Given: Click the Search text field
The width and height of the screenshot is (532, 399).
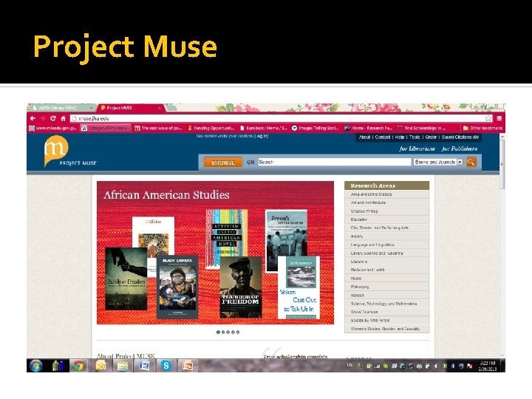Looking at the screenshot, I should [335, 162].
